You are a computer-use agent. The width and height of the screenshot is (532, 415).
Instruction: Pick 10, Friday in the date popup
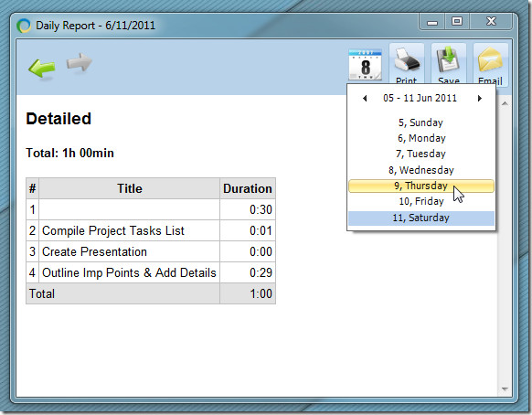click(421, 202)
